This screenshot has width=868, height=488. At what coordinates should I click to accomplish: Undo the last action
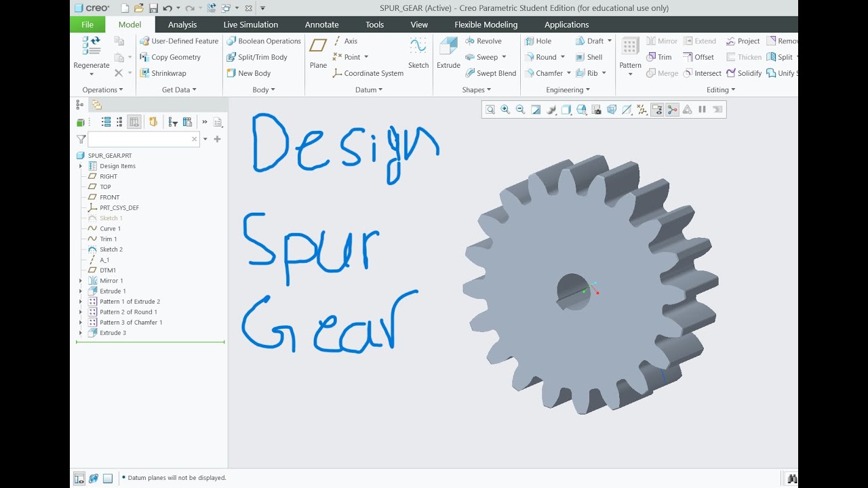pos(167,8)
